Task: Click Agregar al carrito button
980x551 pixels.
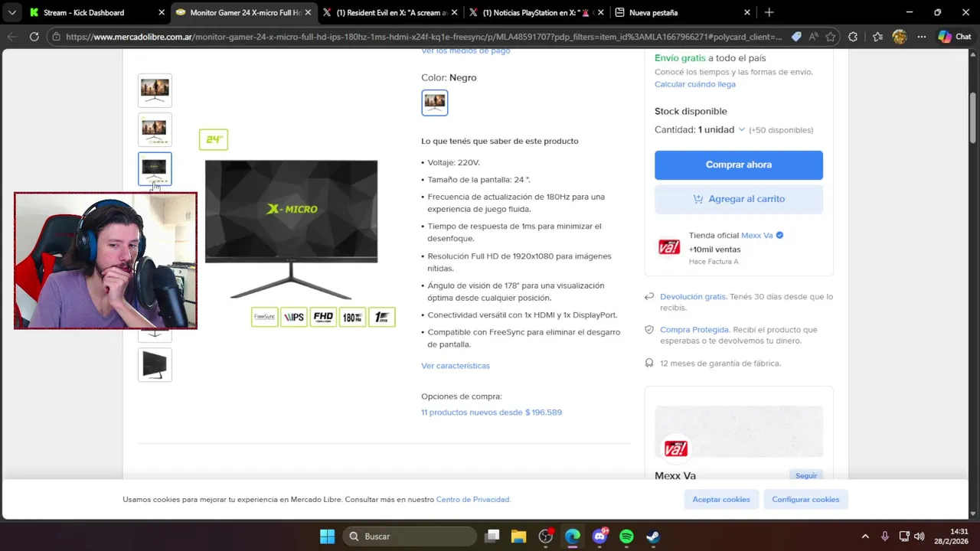Action: tap(739, 199)
